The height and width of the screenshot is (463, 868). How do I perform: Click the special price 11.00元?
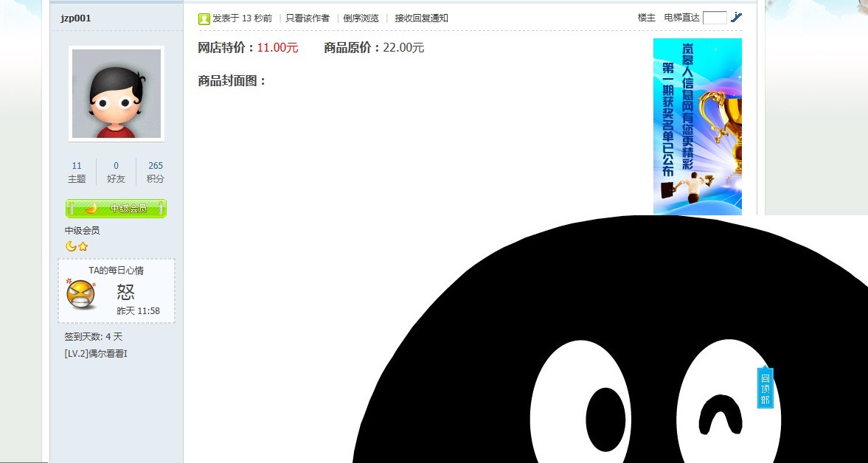pos(278,48)
